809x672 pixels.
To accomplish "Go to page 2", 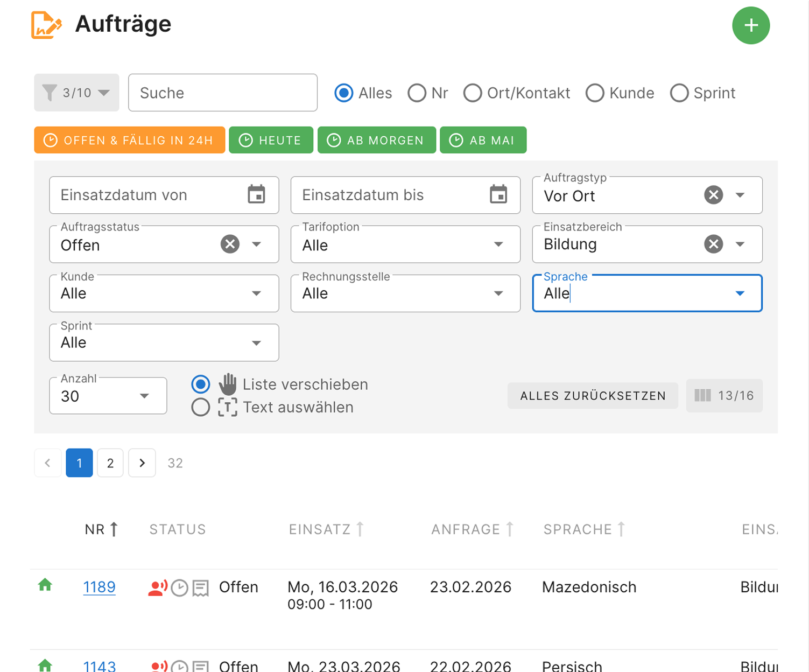I will (x=110, y=463).
